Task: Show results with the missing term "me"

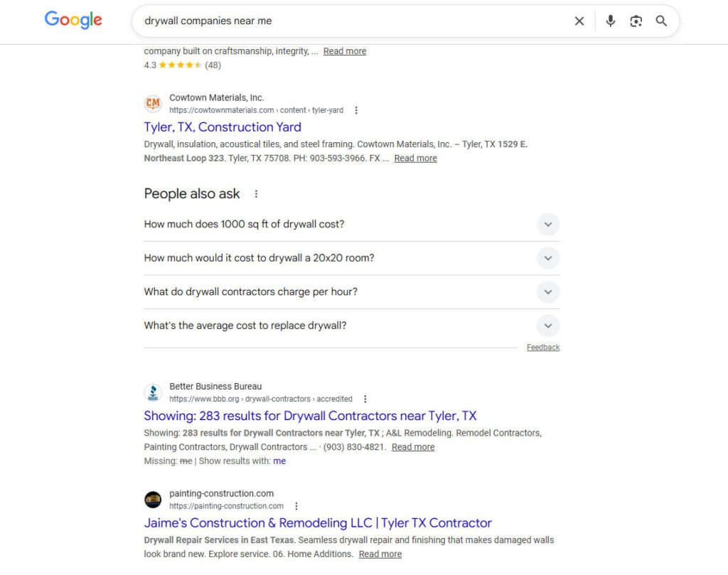Action: coord(279,461)
